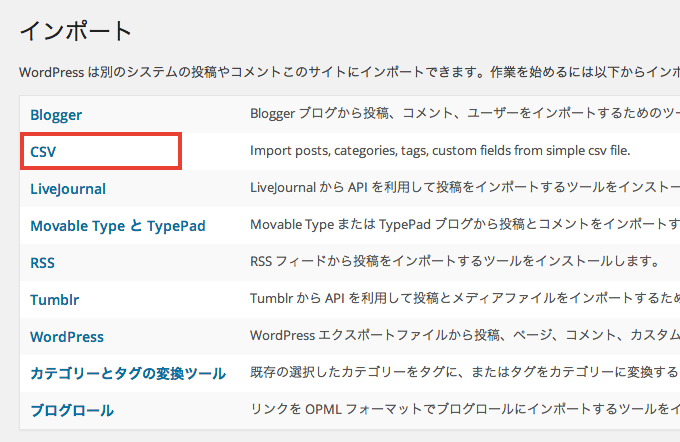Open the LiveJournal importer link

click(68, 189)
